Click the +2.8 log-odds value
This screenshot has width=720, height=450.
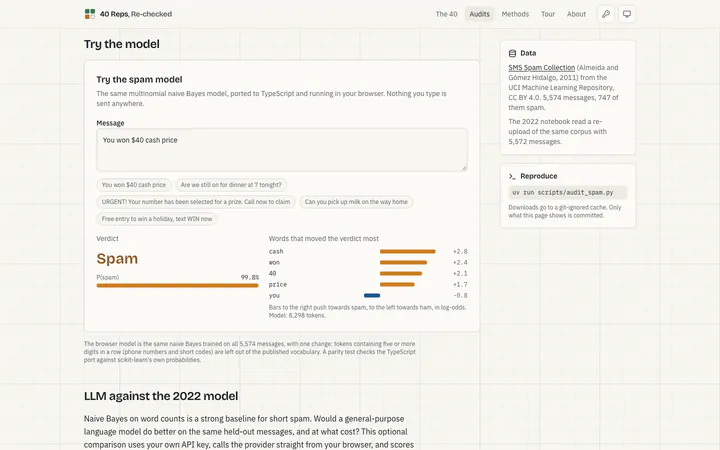point(460,252)
